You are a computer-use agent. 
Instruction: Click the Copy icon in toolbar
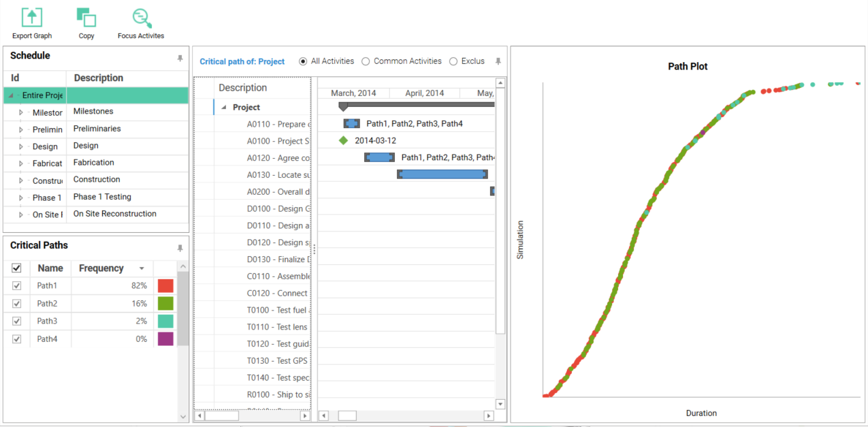point(86,18)
